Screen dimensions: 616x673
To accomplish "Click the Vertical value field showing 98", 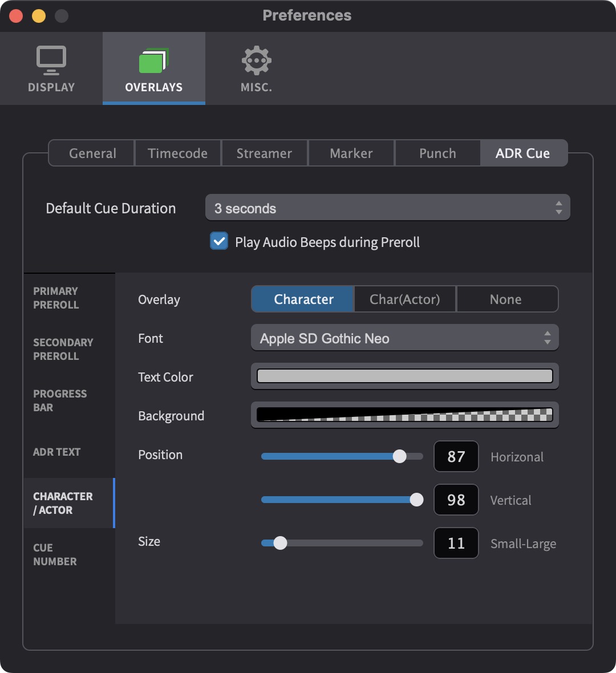I will click(x=456, y=500).
